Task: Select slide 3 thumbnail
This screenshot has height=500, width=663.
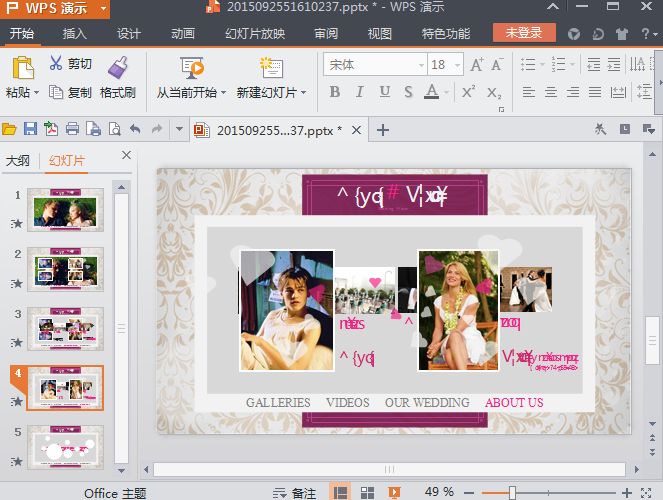Action: point(65,329)
